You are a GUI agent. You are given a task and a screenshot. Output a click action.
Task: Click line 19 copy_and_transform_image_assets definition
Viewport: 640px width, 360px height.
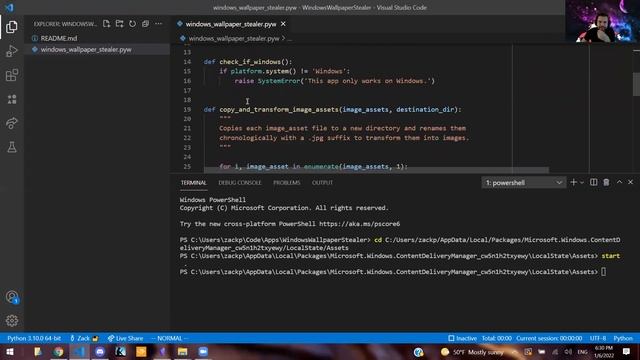tap(332, 109)
